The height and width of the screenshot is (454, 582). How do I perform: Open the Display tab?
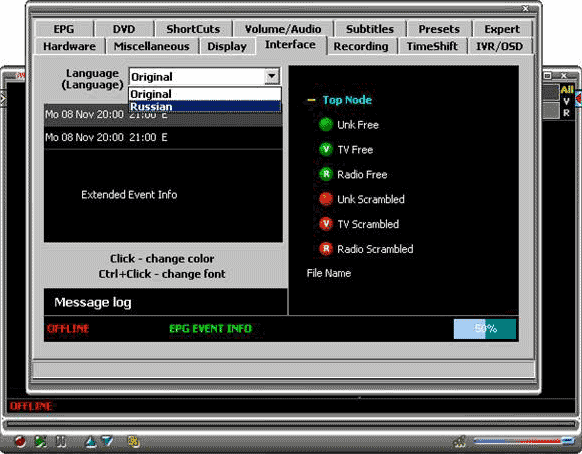(x=227, y=46)
